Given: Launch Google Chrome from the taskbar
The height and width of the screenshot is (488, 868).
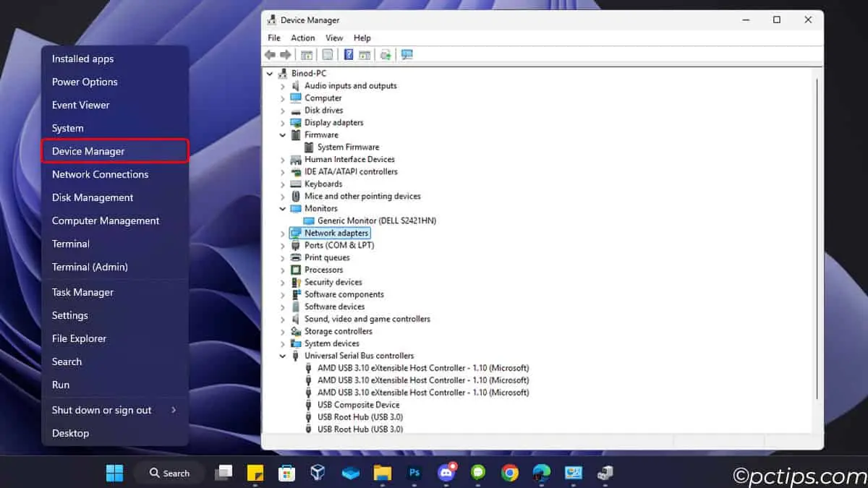Looking at the screenshot, I should 510,473.
